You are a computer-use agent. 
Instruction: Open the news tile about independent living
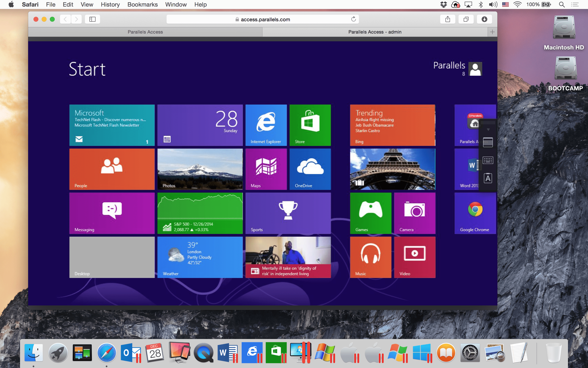pos(288,257)
